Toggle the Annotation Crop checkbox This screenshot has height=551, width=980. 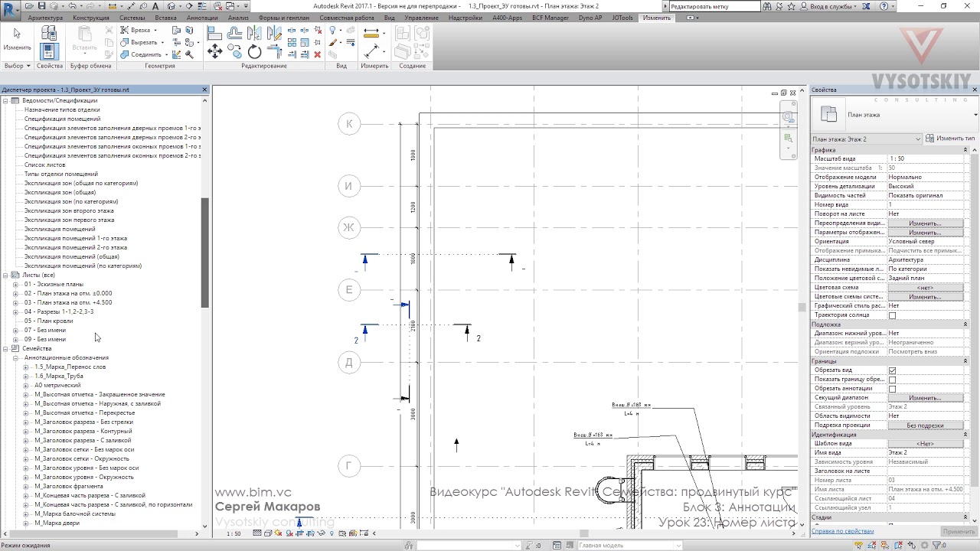pos(892,389)
